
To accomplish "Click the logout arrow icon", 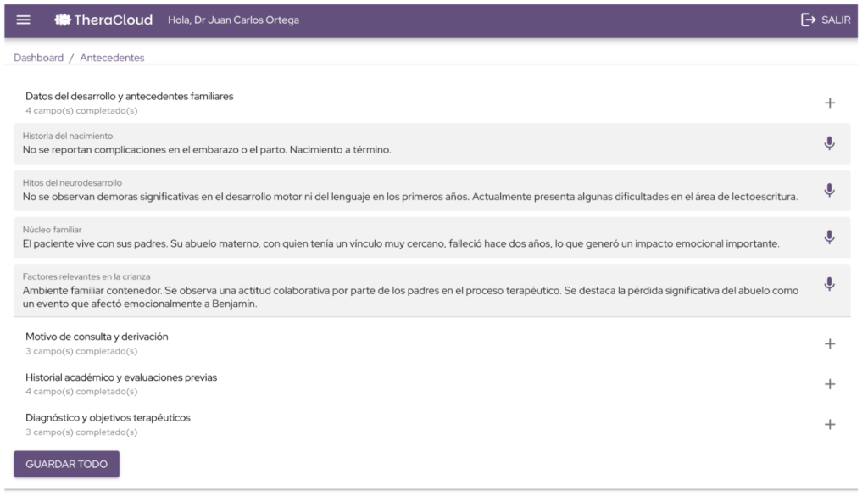I will (x=808, y=20).
